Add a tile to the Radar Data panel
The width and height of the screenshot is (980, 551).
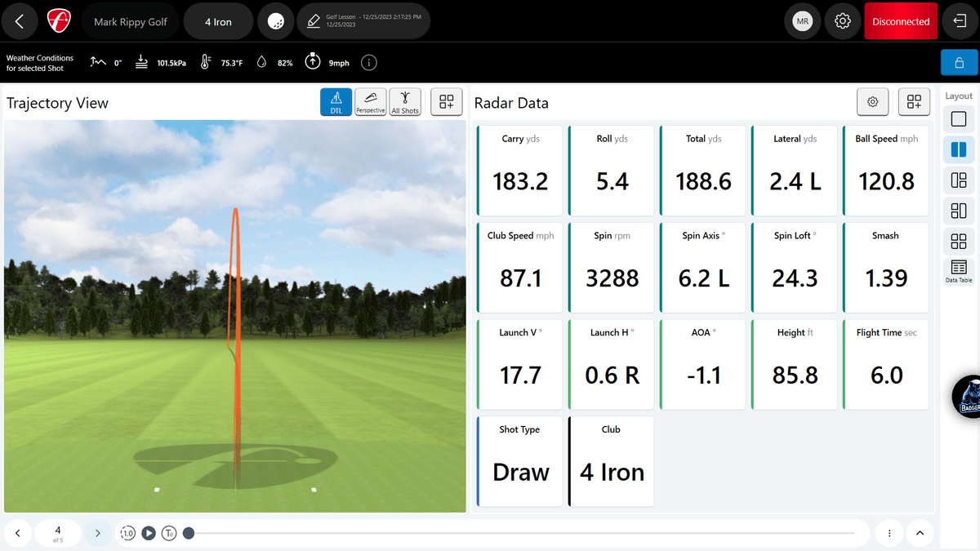[914, 102]
